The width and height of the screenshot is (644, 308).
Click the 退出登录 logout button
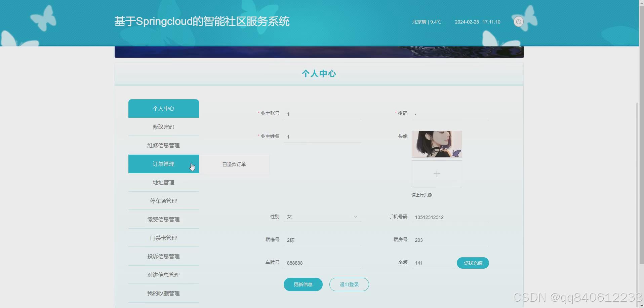[349, 284]
